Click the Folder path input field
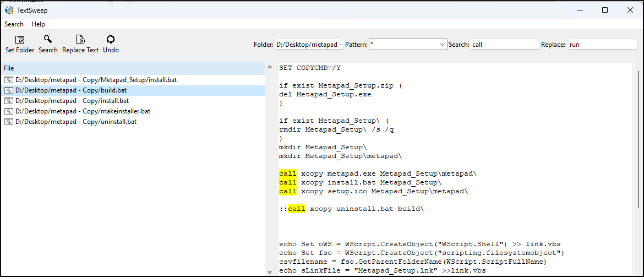Screen dimensions: 644x277 point(309,45)
